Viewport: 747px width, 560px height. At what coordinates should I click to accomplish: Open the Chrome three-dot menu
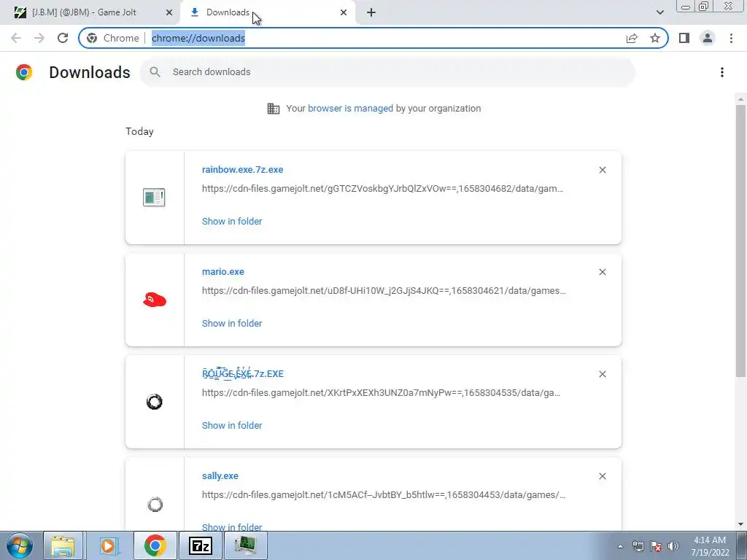pos(731,38)
